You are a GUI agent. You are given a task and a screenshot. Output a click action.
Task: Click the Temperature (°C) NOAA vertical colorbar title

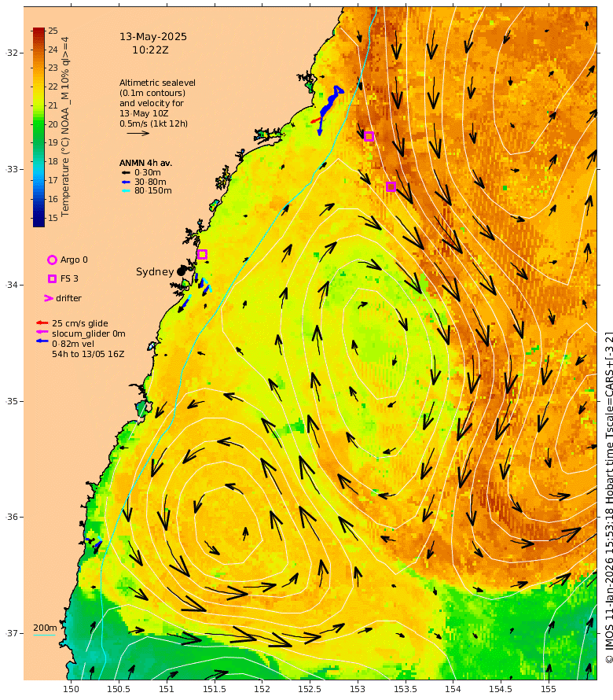pos(65,127)
